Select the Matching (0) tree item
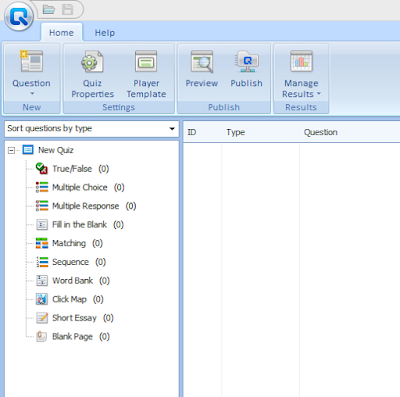Viewport: 400px width, 397px height. (77, 243)
